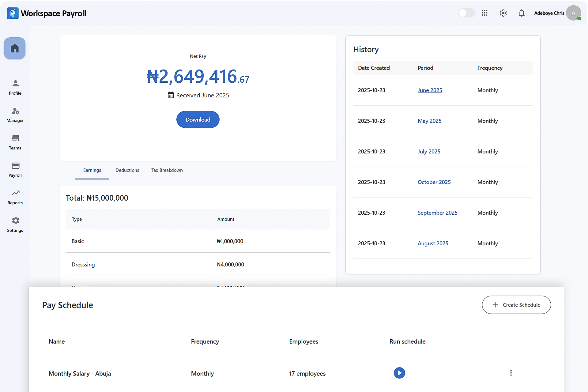The width and height of the screenshot is (588, 392).
Task: Open the Home dashboard from sidebar
Action: [14, 48]
